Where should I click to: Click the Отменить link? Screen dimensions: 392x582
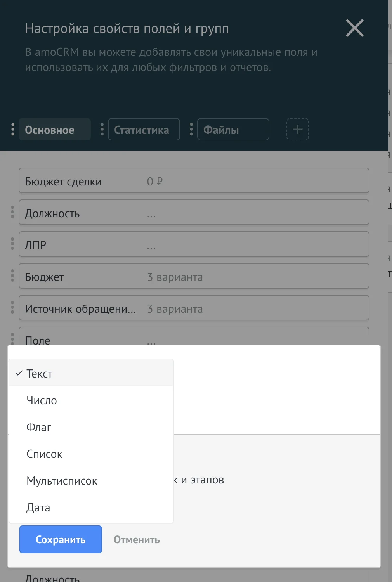click(x=137, y=540)
